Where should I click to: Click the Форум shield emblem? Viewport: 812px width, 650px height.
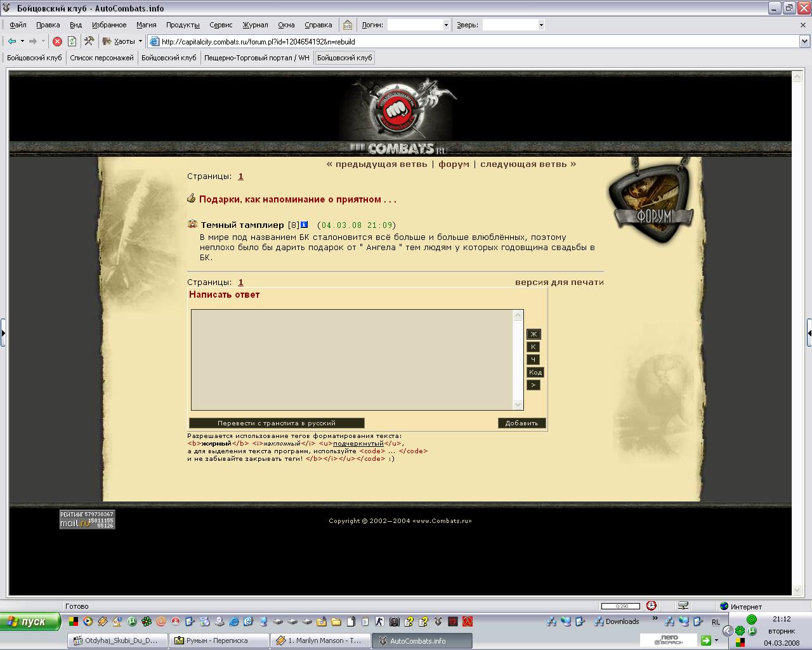coord(652,202)
